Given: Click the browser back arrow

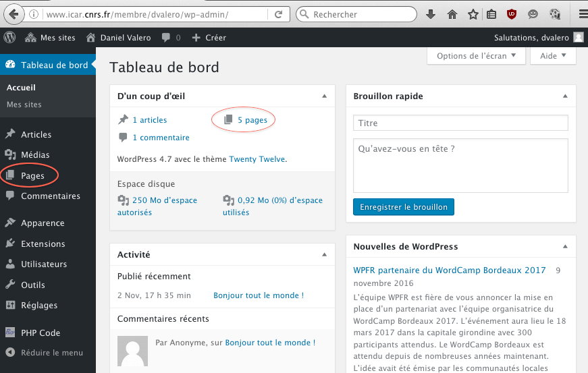Looking at the screenshot, I should (x=12, y=14).
